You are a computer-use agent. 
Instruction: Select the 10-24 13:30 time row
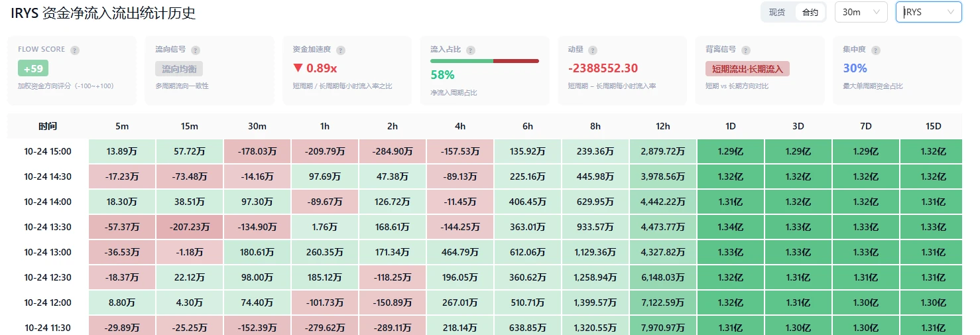(48, 227)
